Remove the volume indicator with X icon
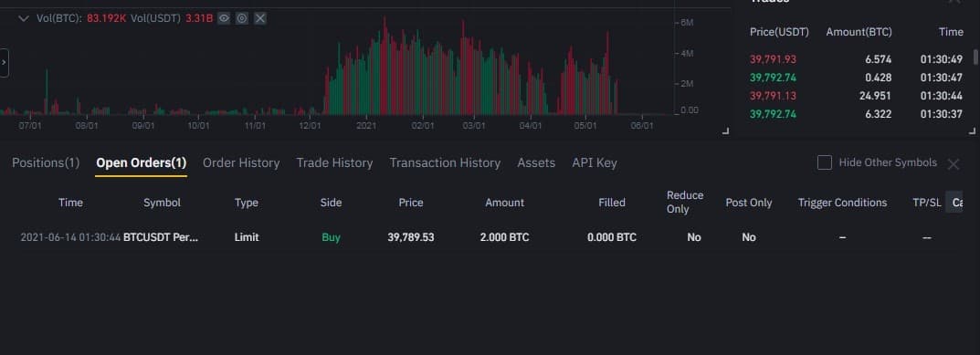980x355 pixels. point(260,18)
